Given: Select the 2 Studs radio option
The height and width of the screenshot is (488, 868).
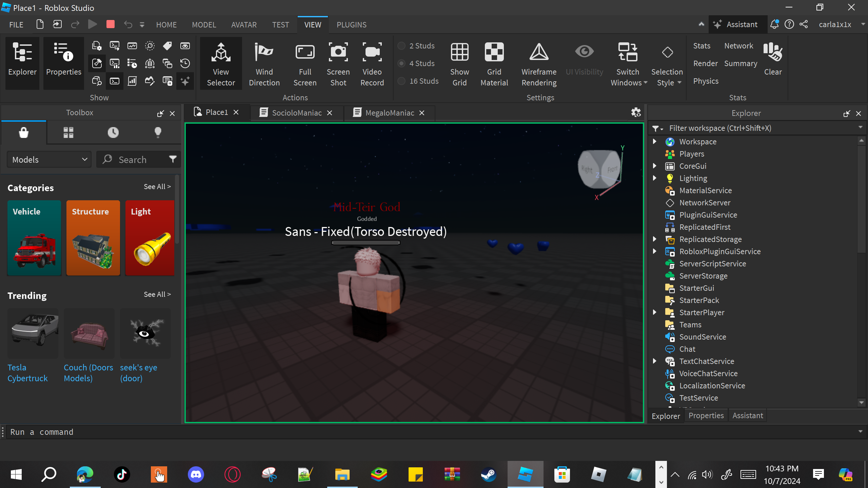Looking at the screenshot, I should pos(401,46).
